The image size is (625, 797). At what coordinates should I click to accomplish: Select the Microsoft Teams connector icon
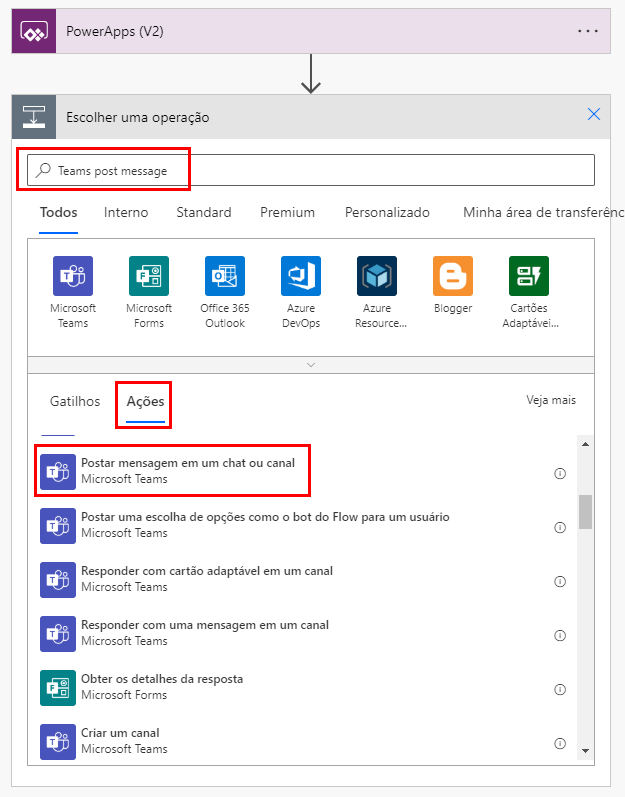tap(73, 276)
